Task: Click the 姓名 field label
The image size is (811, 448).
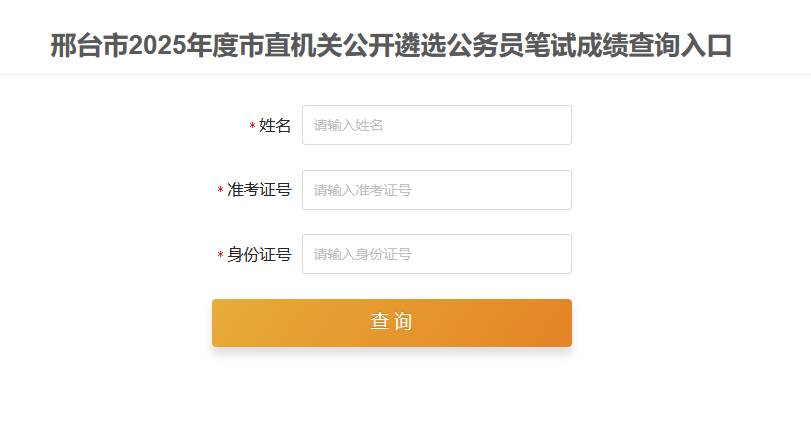Action: pos(275,125)
